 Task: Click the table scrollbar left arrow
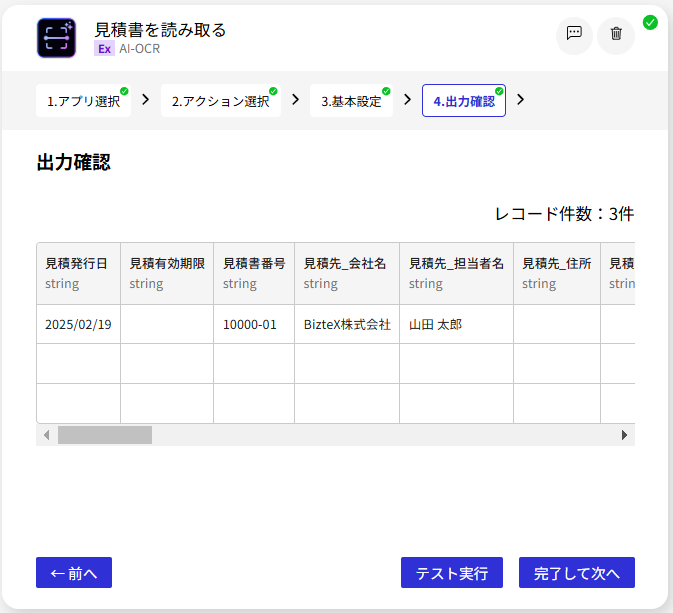click(x=46, y=435)
